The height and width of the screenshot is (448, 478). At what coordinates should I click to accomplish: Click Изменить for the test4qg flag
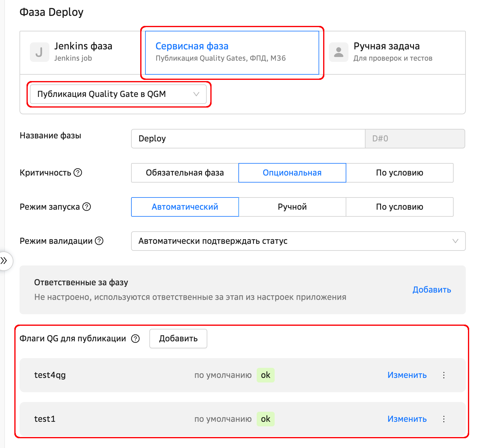(407, 375)
